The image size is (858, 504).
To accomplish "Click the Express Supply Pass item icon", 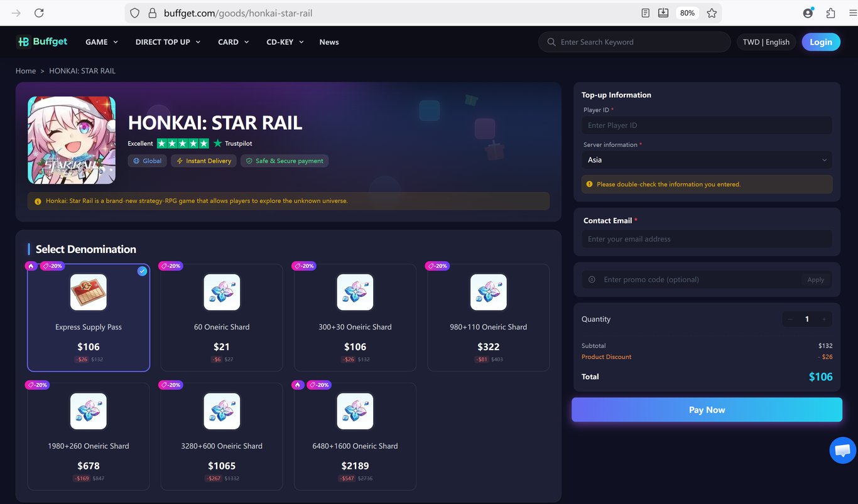I will click(89, 292).
